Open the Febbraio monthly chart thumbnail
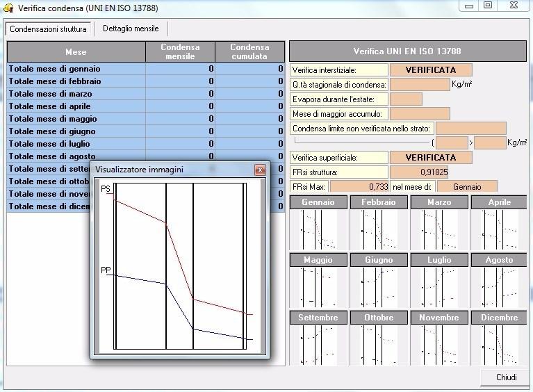 coord(378,229)
